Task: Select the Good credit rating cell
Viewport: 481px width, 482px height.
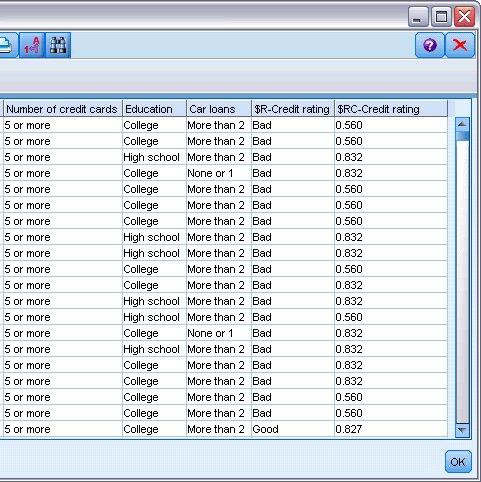Action: 293,429
